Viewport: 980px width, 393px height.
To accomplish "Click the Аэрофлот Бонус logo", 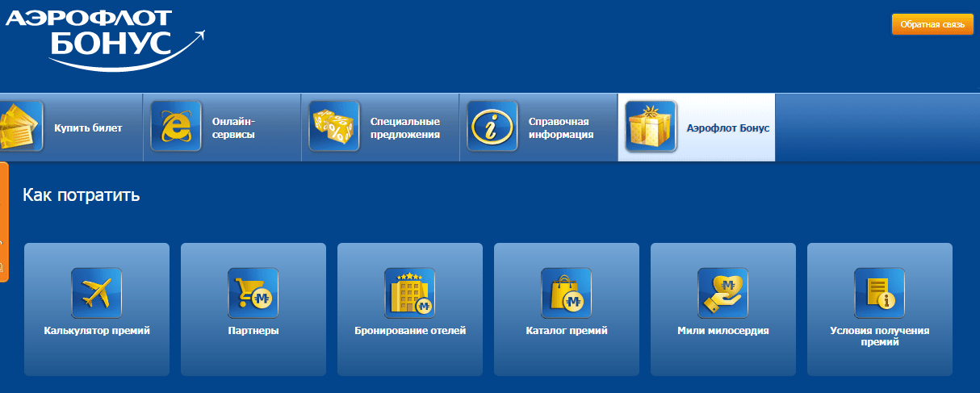I will tap(105, 36).
